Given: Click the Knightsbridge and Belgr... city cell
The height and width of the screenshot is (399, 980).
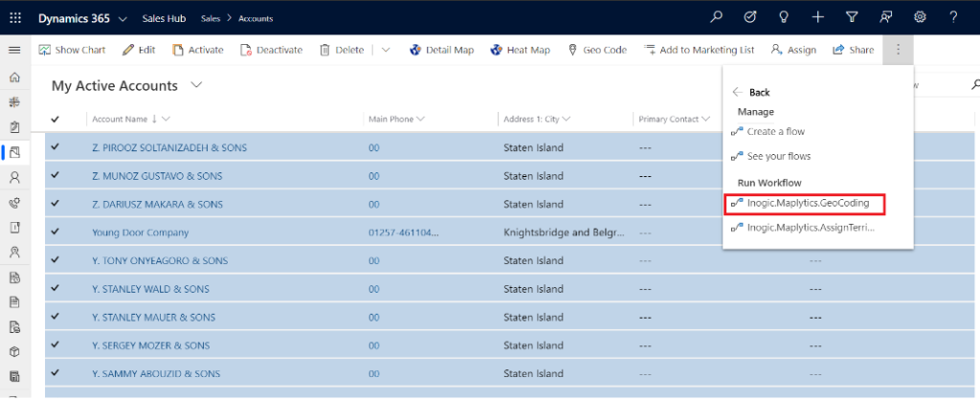Looking at the screenshot, I should [564, 233].
